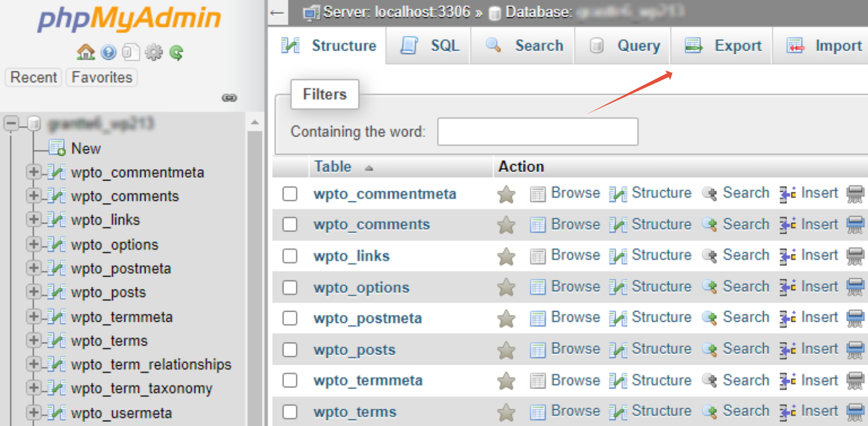Click the New table icon in tree
Image resolution: width=868 pixels, height=426 pixels.
point(57,148)
